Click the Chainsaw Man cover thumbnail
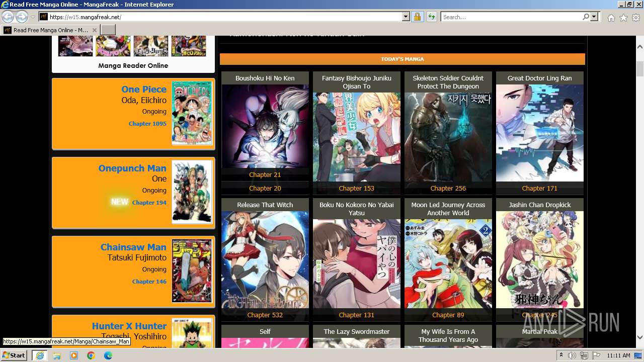Screen dimensions: 644x362 click(192, 271)
